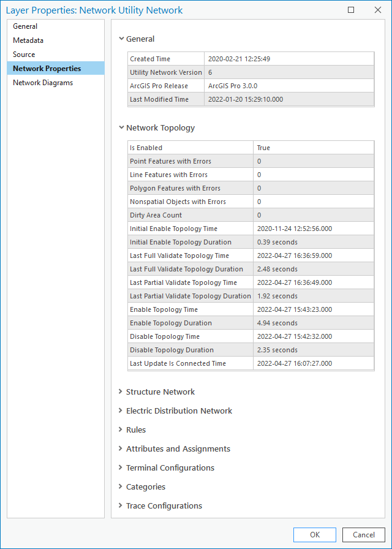
Task: Collapse the Network Topology section
Action: [121, 128]
